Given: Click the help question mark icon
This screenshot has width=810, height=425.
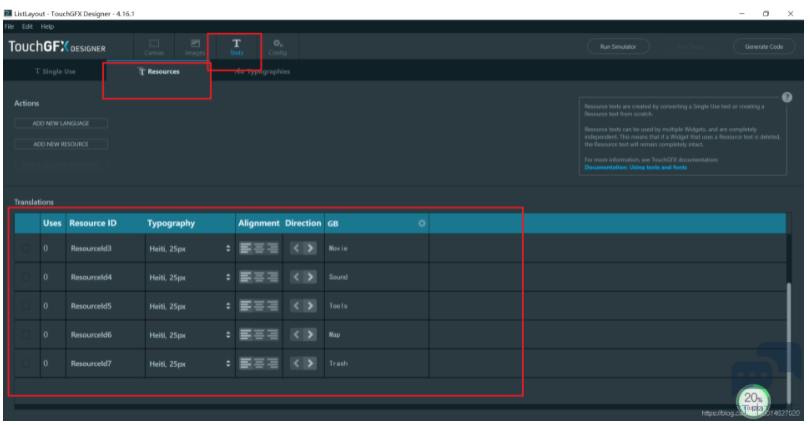Looking at the screenshot, I should coord(787,97).
